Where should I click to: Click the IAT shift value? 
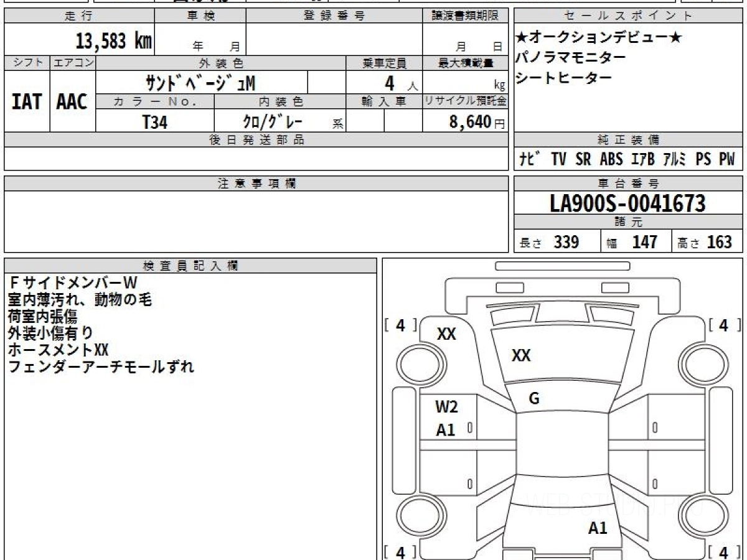click(x=27, y=102)
